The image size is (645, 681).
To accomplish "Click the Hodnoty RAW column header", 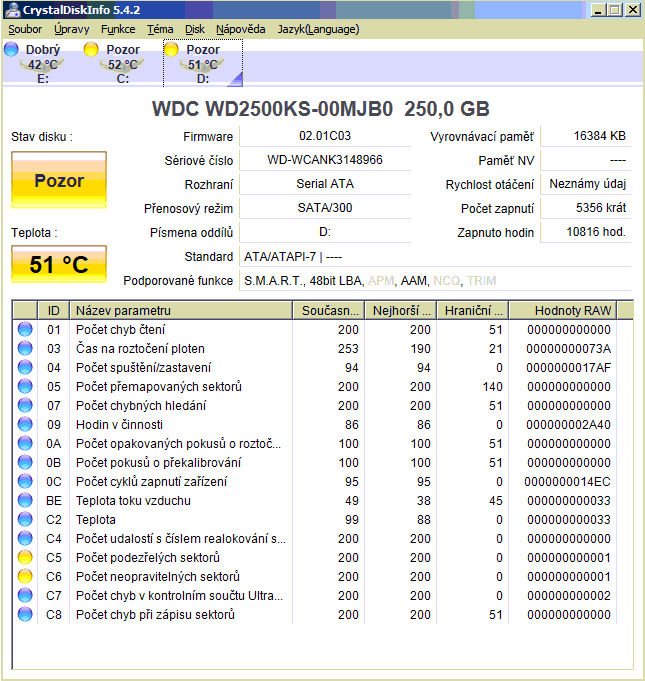I will click(563, 311).
